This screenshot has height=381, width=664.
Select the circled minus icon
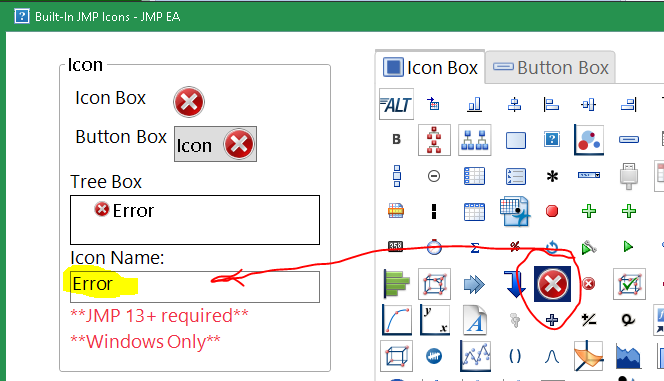tap(434, 176)
